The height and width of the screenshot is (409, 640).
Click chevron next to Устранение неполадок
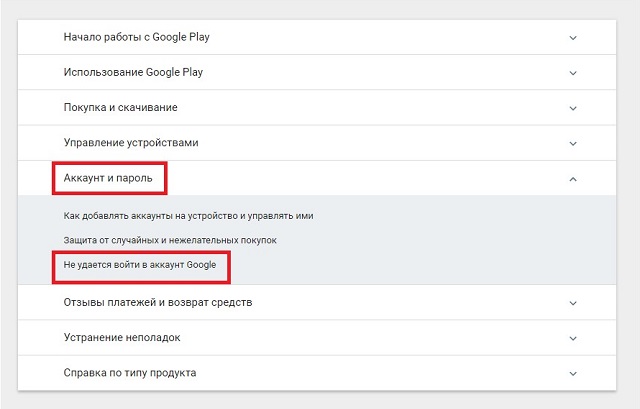click(573, 338)
